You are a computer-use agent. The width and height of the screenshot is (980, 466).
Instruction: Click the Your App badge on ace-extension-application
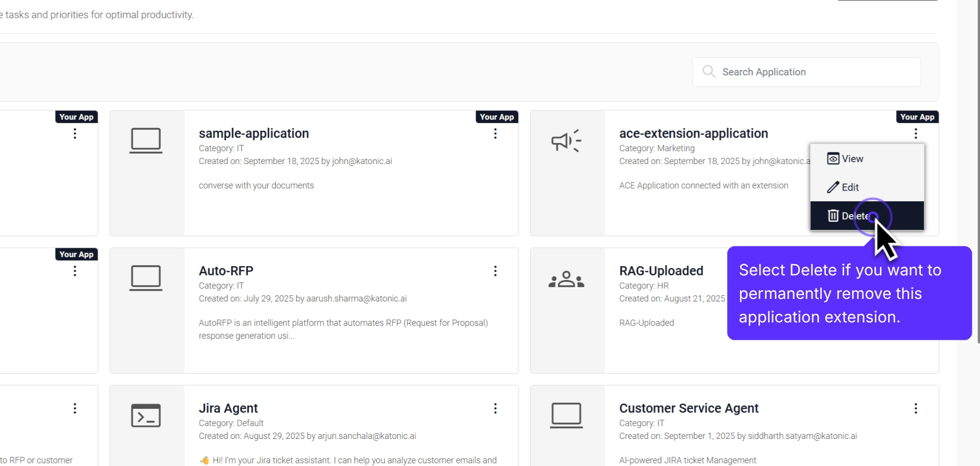[x=917, y=116]
